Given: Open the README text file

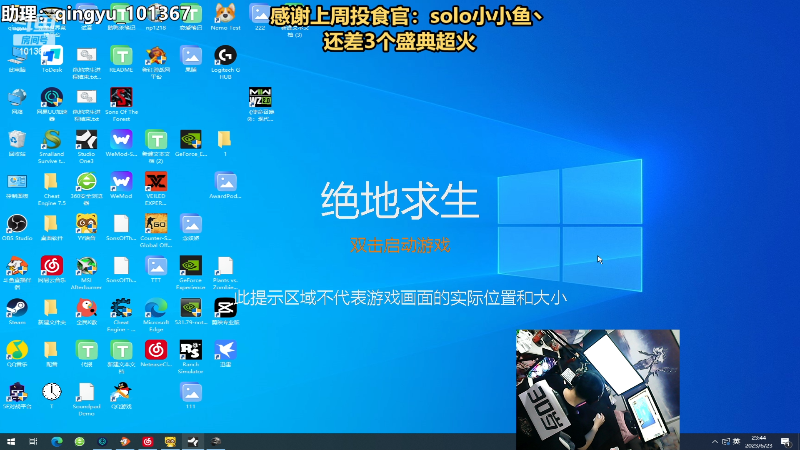Looking at the screenshot, I should [x=121, y=59].
